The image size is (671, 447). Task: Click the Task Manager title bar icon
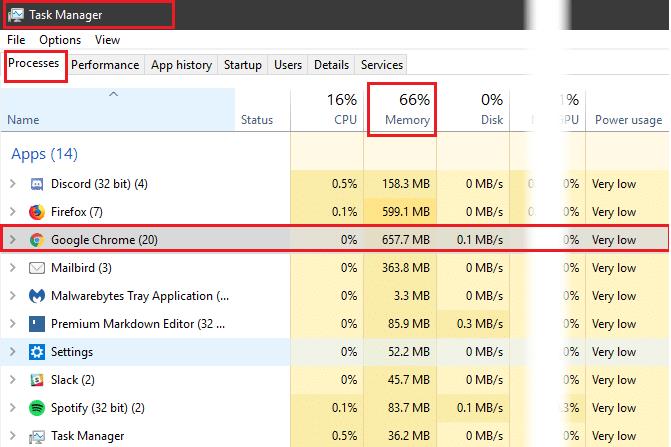point(16,15)
